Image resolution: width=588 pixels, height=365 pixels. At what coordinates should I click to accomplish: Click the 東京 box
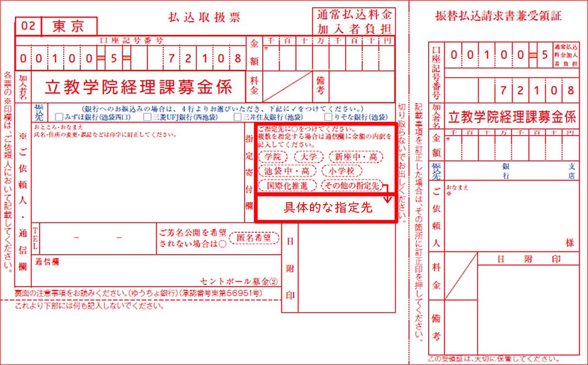(x=69, y=26)
